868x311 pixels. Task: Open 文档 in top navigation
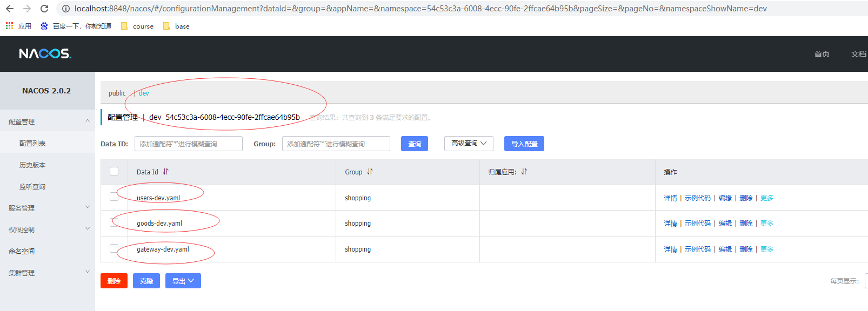click(858, 54)
